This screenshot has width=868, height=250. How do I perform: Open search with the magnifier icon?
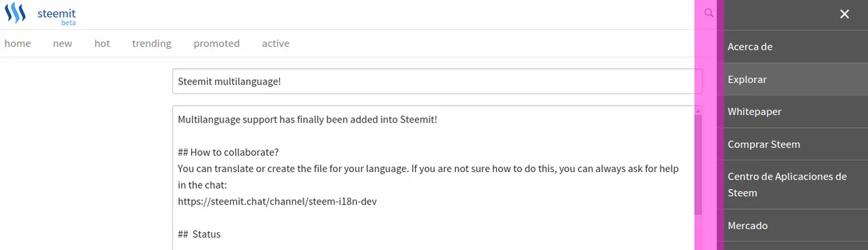click(709, 13)
